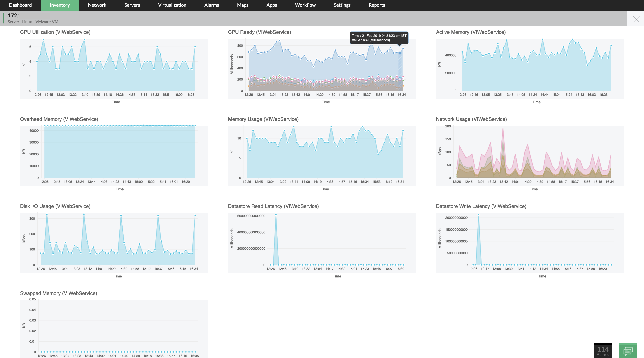Click the Settings gear icon
The image size is (644, 358).
tap(342, 5)
